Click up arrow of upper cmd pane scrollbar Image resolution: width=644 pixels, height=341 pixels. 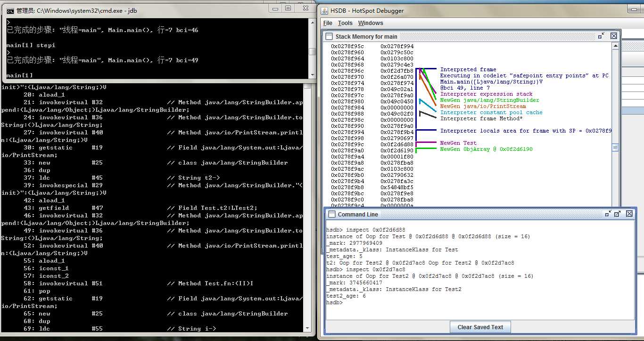[x=312, y=22]
